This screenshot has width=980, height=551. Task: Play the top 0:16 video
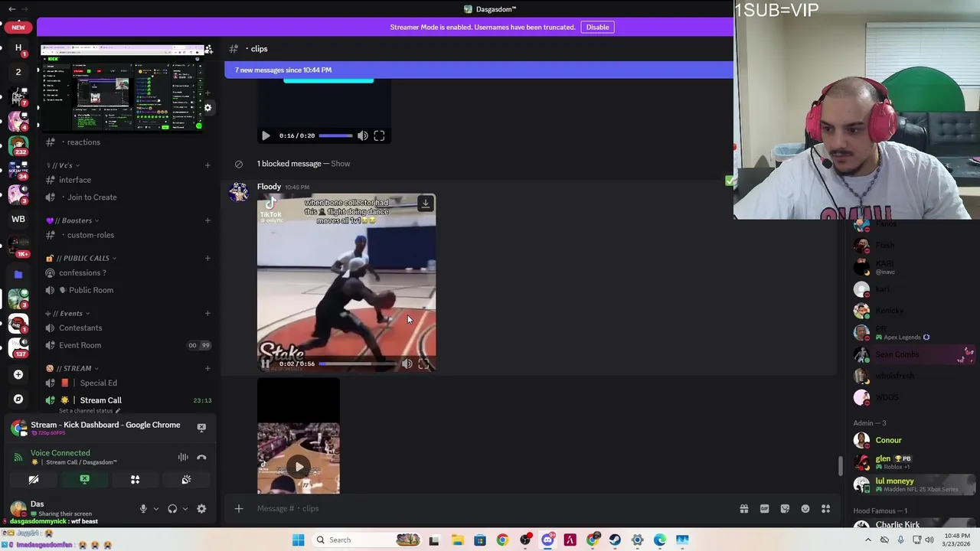266,135
